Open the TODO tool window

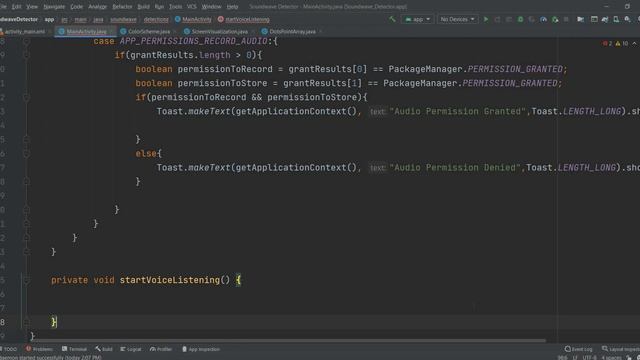coord(9,349)
